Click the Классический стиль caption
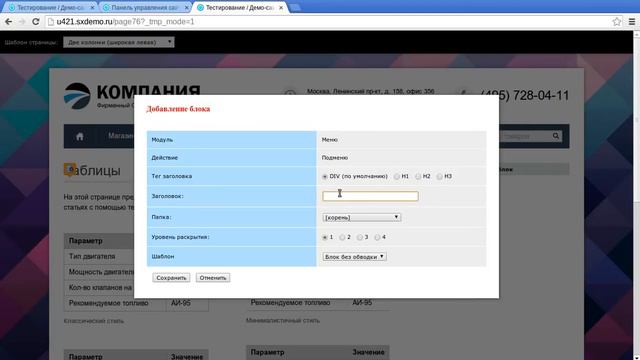The height and width of the screenshot is (360, 640). (94, 321)
